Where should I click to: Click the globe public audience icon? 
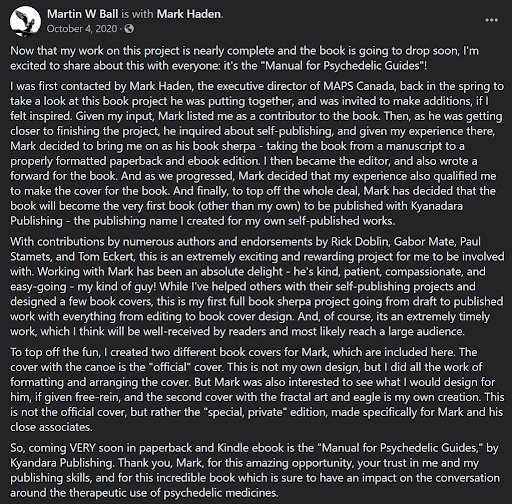[129, 29]
